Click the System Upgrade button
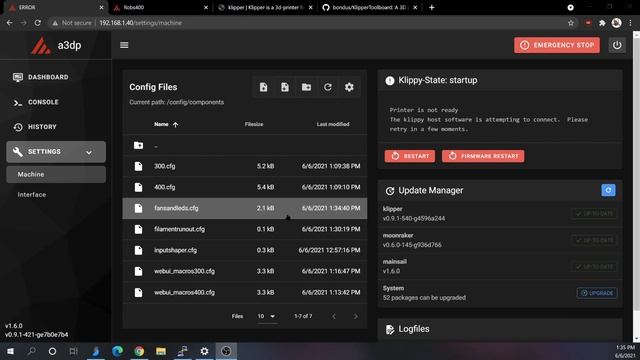This screenshot has height=360, width=640. pyautogui.click(x=597, y=293)
